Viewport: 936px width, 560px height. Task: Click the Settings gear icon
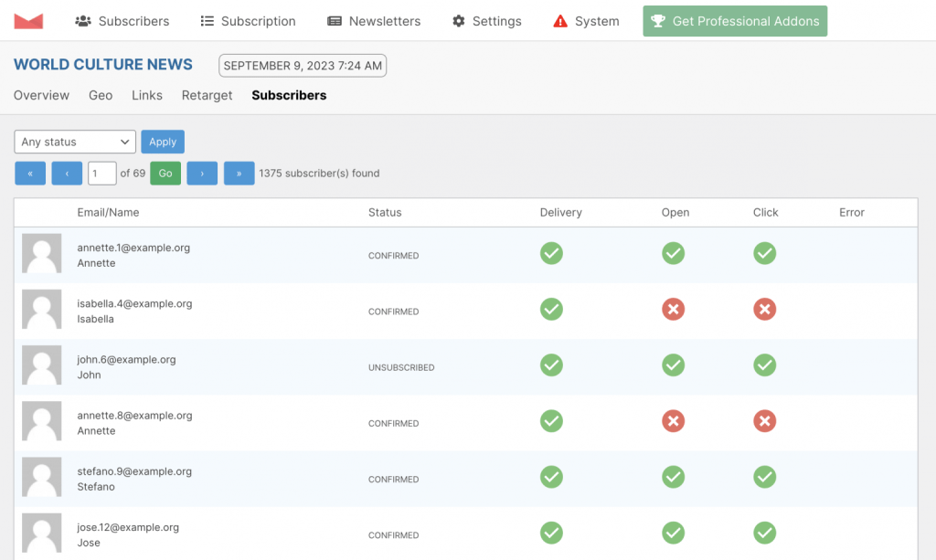[459, 21]
